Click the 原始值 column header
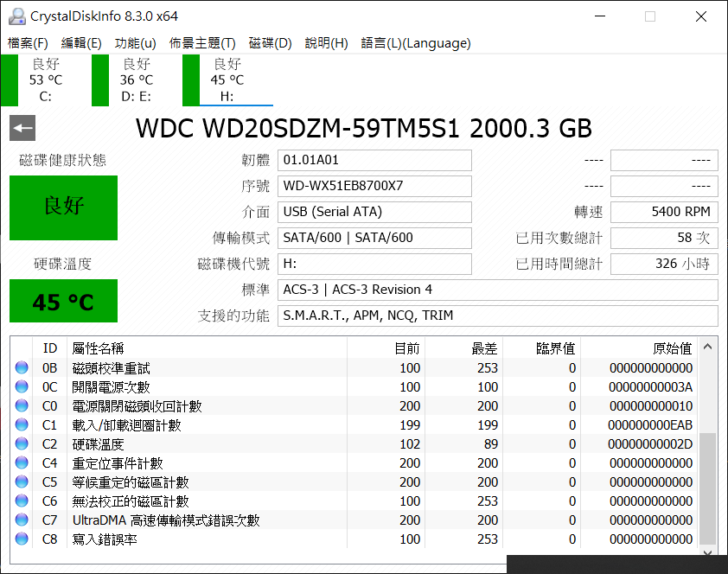The height and width of the screenshot is (574, 728). click(638, 348)
